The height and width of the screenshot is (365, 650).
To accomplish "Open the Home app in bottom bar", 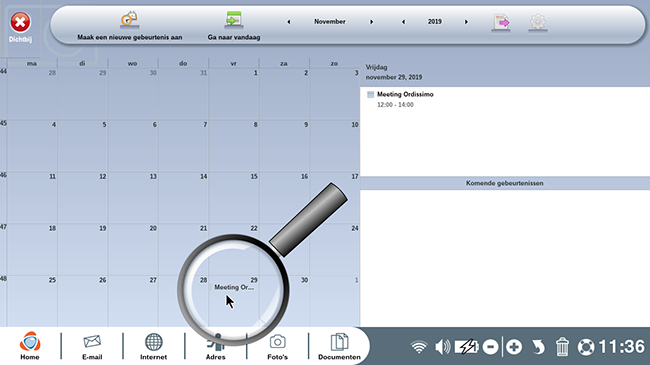I will click(x=30, y=346).
